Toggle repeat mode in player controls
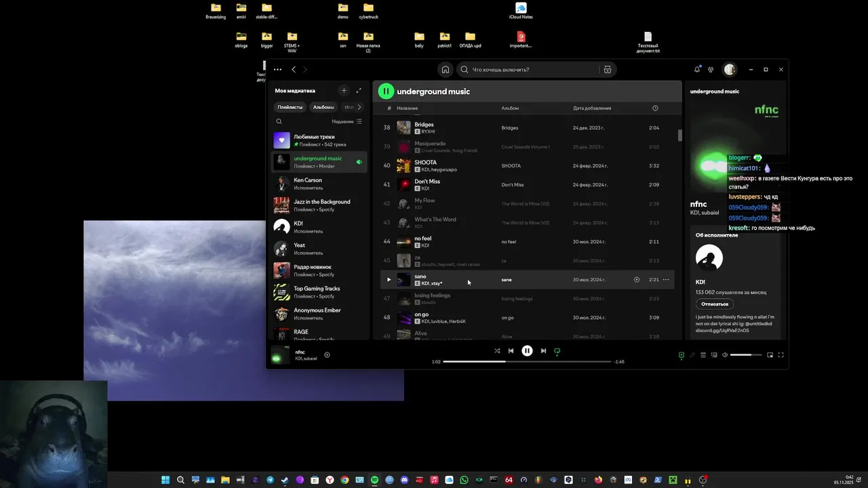This screenshot has height=488, width=868. pos(557,351)
